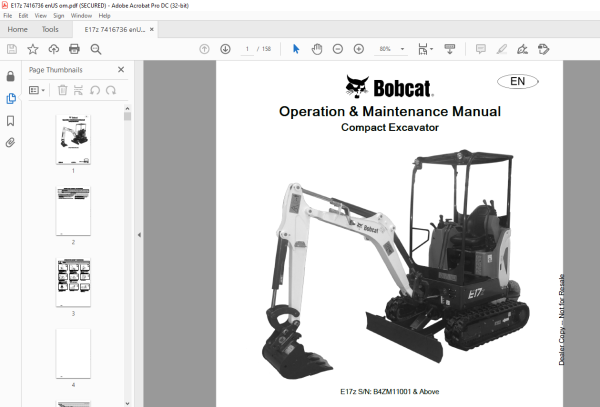The image size is (600, 407).
Task: Select the arrow Selection tool
Action: [x=296, y=49]
